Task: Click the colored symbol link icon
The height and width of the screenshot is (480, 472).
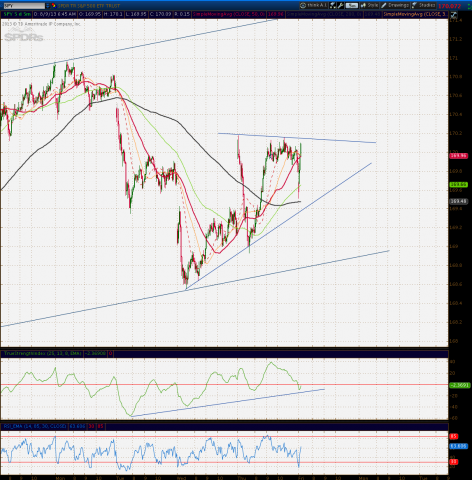Action: pos(53,6)
